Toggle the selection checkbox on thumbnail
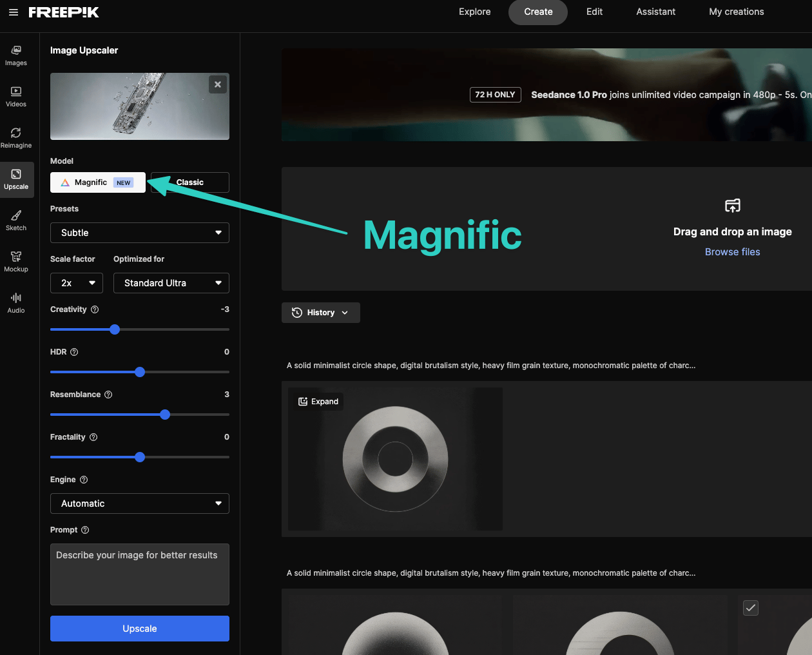Image resolution: width=812 pixels, height=655 pixels. coord(751,608)
